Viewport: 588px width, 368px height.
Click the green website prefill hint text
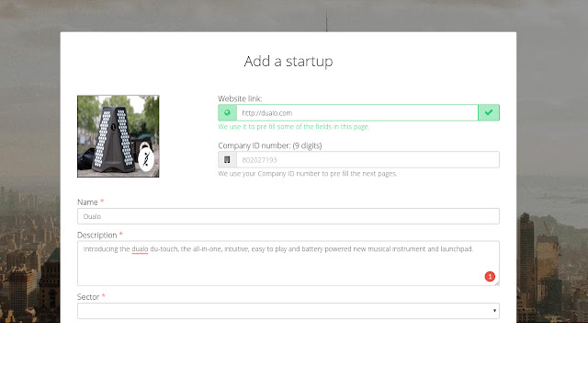click(x=293, y=126)
